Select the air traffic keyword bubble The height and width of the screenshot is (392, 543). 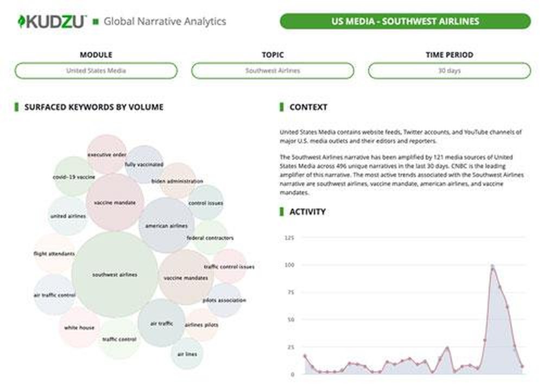point(161,323)
